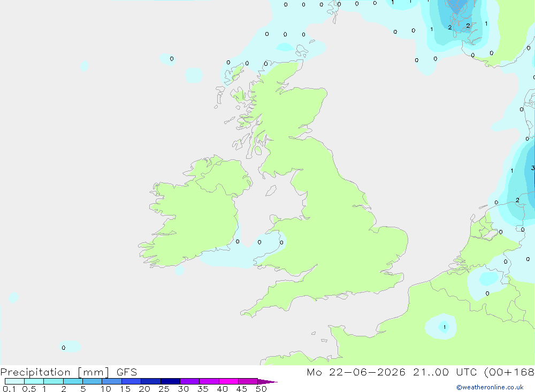Click the above-50 arrow tip of legend
Image resolution: width=535 pixels, height=392 pixels.
coord(267,382)
